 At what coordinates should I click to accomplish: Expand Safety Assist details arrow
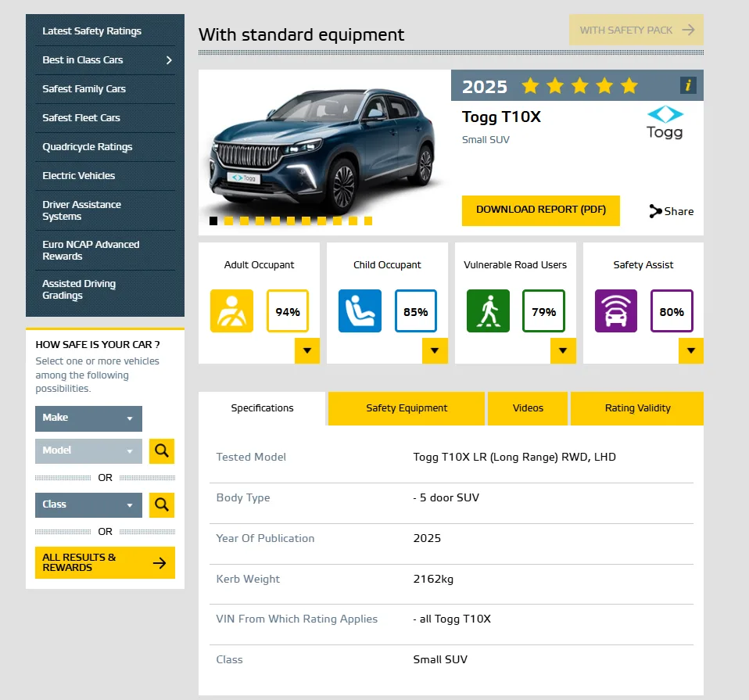[x=690, y=350]
